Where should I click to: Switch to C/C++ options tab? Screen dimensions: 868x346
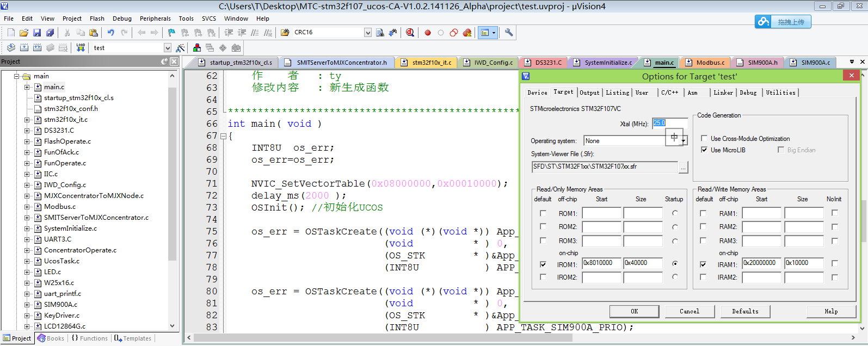(x=669, y=92)
